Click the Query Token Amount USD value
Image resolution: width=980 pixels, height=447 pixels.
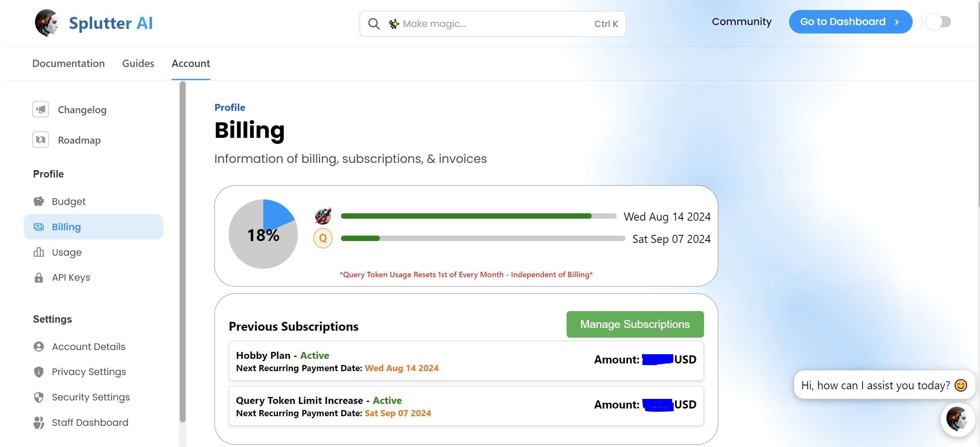645,405
